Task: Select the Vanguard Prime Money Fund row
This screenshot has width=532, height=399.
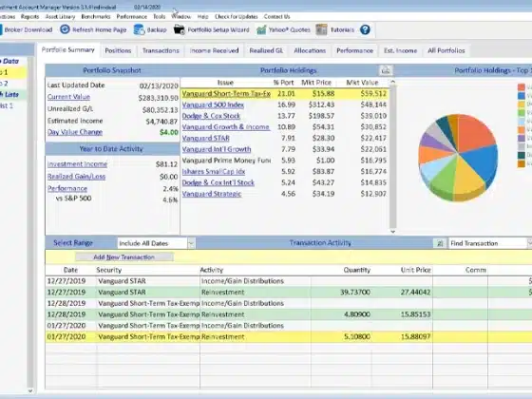Action: click(284, 161)
